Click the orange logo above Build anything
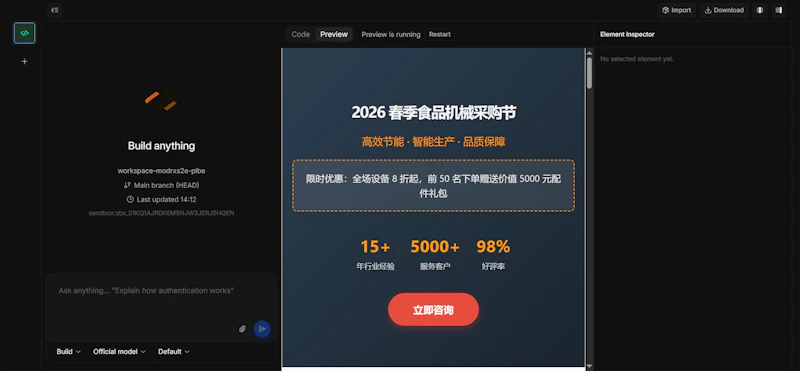This screenshot has height=371, width=800. [x=161, y=101]
